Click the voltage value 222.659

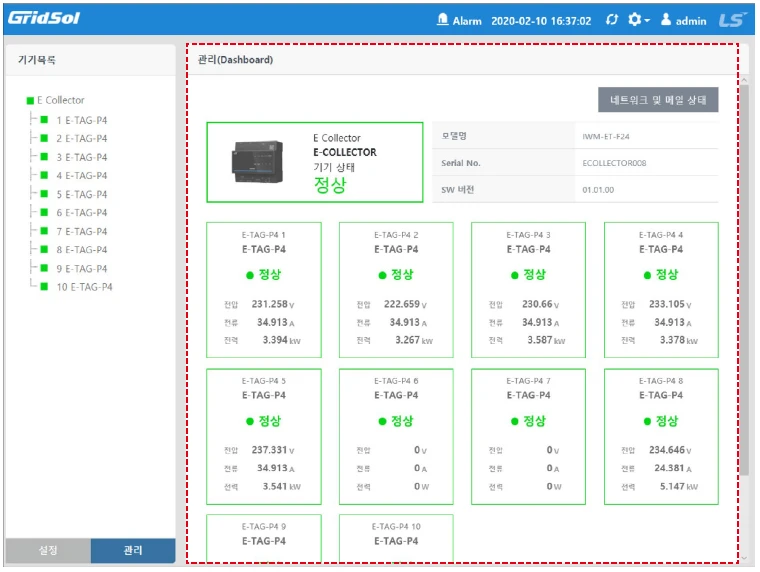(402, 304)
